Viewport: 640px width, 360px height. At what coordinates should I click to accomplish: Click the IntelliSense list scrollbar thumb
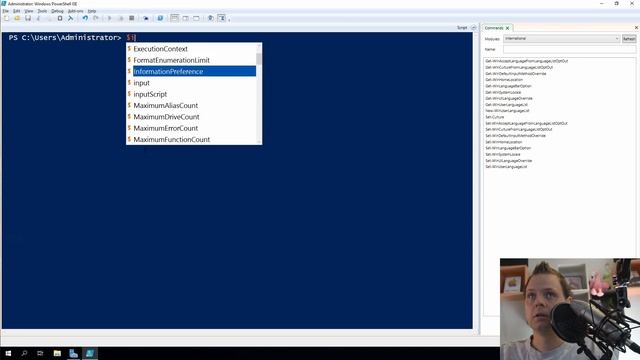259,59
